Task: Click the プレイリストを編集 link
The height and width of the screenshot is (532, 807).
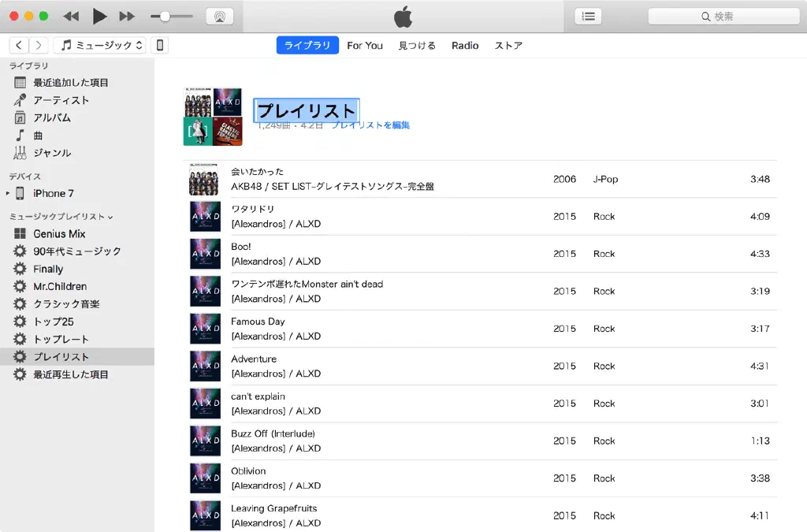Action: pyautogui.click(x=370, y=125)
